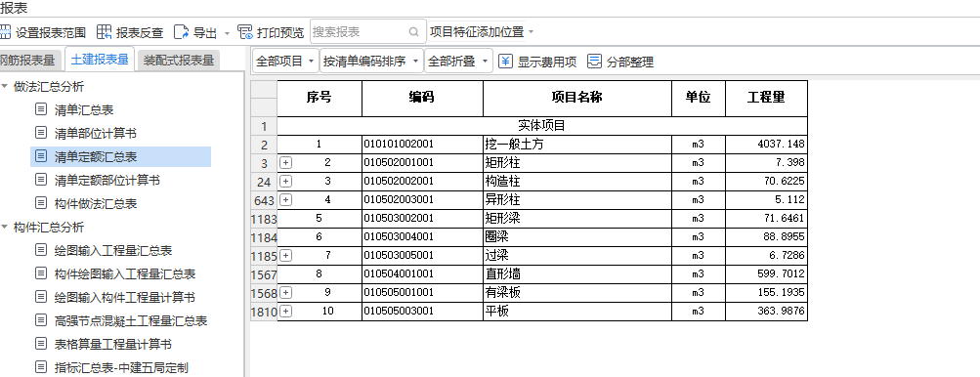Click the 显示费用项 yen icon
Screen dimensions: 980x377
click(505, 62)
